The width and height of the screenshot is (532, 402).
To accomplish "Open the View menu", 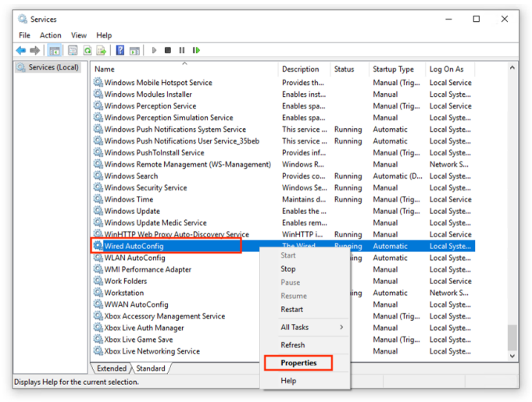I will click(79, 35).
